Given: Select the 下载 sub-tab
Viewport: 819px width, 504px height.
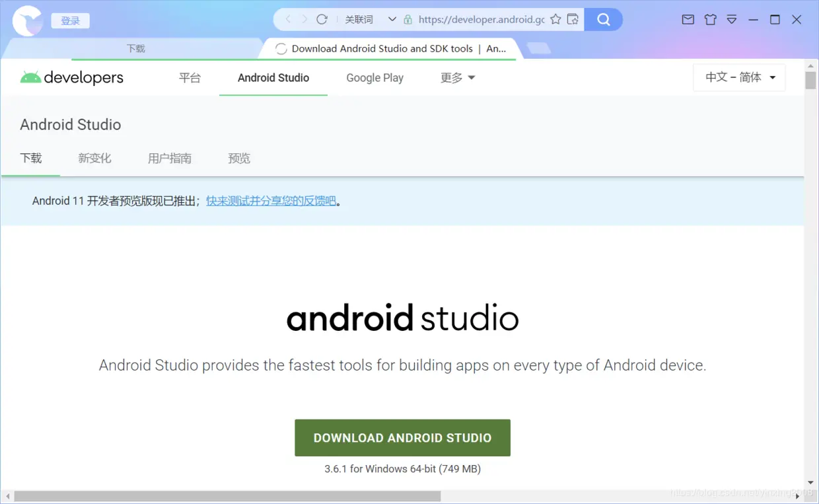Looking at the screenshot, I should pos(31,158).
